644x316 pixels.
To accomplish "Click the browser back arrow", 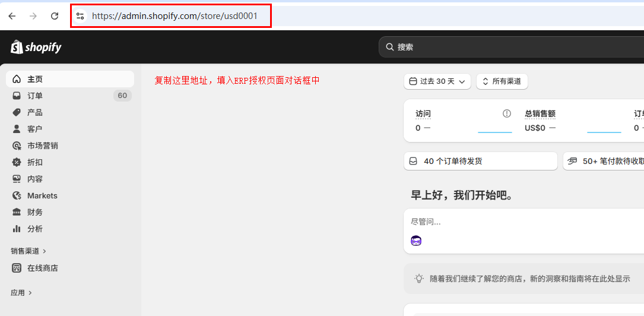I will click(12, 16).
